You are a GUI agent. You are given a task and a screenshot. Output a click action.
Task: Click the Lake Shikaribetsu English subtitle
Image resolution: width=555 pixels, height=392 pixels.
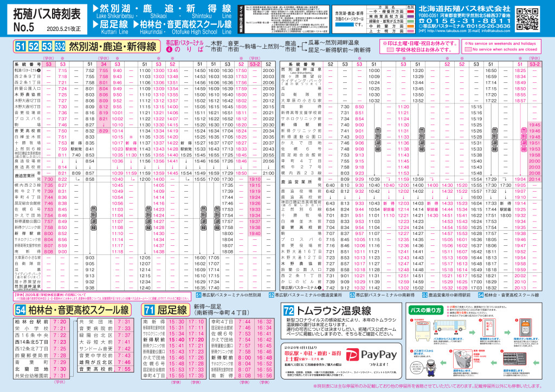(115, 16)
